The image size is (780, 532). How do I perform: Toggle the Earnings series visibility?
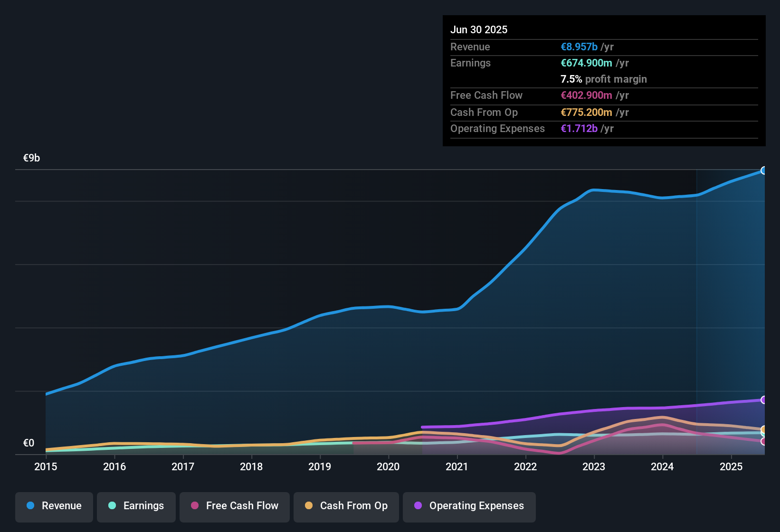coord(136,506)
